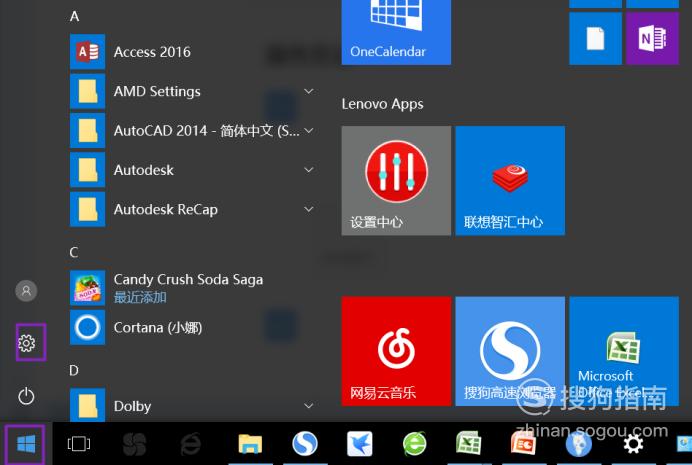Open the fan-shaped app on taskbar
This screenshot has height=465, width=692.
pyautogui.click(x=134, y=444)
